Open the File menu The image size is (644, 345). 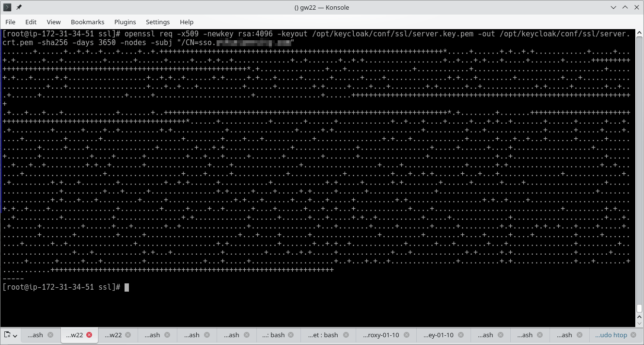10,22
